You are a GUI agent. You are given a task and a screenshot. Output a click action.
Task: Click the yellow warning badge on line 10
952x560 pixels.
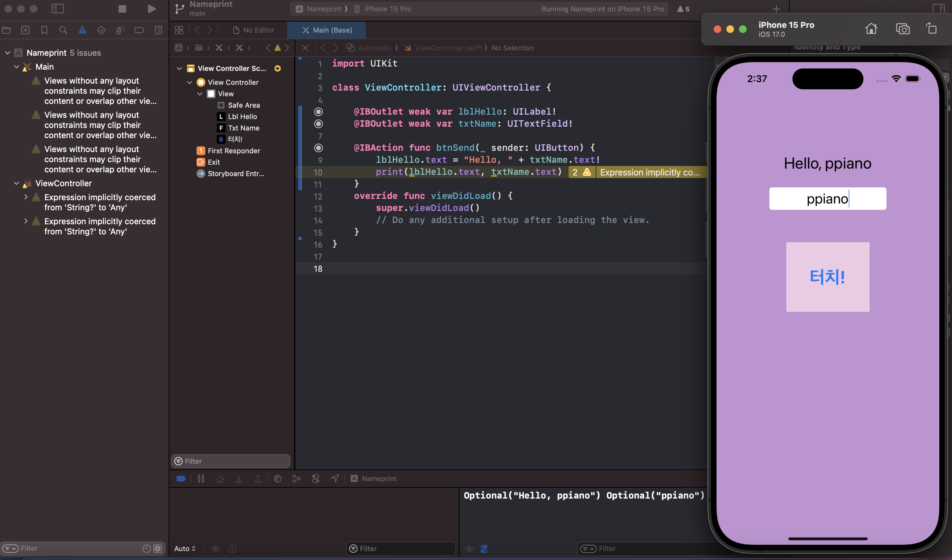tap(582, 172)
